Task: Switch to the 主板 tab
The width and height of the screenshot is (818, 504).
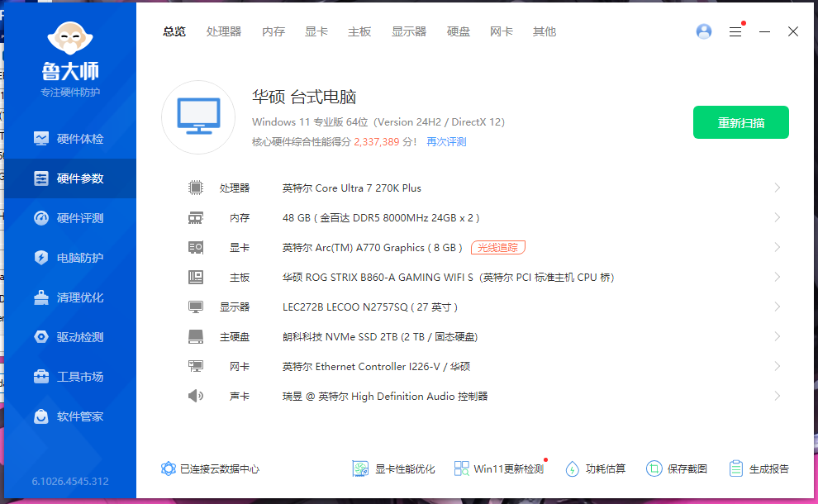Action: click(359, 31)
